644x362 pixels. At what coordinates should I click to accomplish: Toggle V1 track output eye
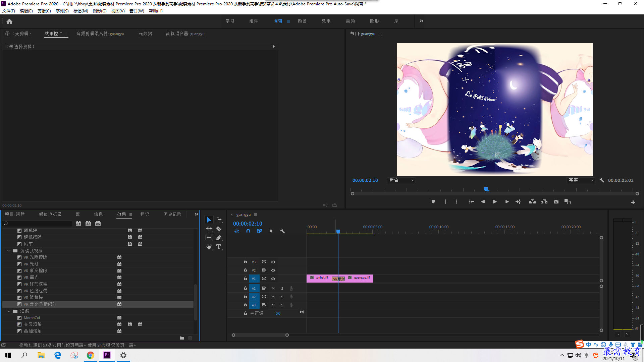(273, 279)
